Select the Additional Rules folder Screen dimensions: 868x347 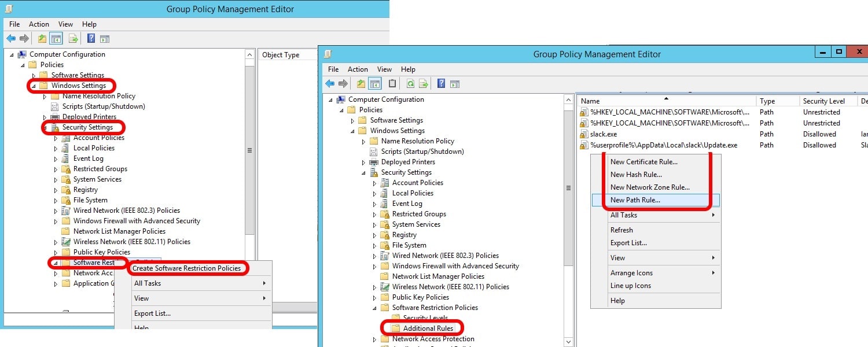428,328
